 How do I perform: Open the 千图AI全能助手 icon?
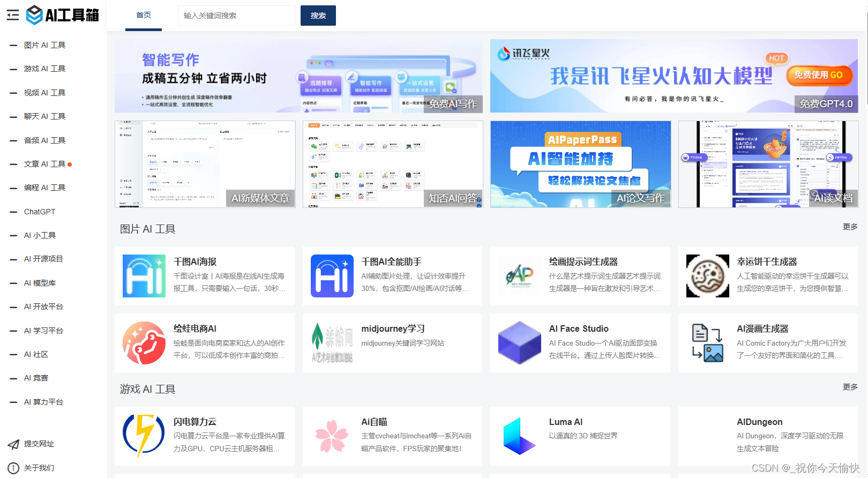332,276
